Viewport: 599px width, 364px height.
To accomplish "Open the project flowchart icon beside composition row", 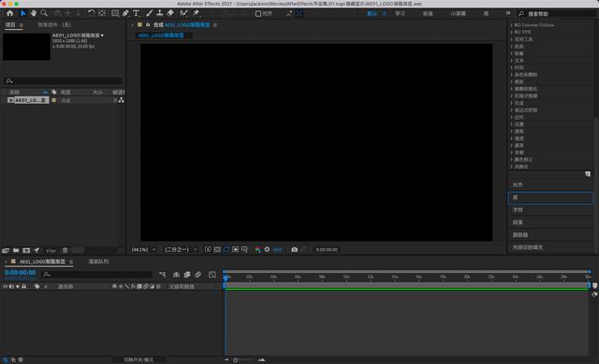I will (x=121, y=100).
